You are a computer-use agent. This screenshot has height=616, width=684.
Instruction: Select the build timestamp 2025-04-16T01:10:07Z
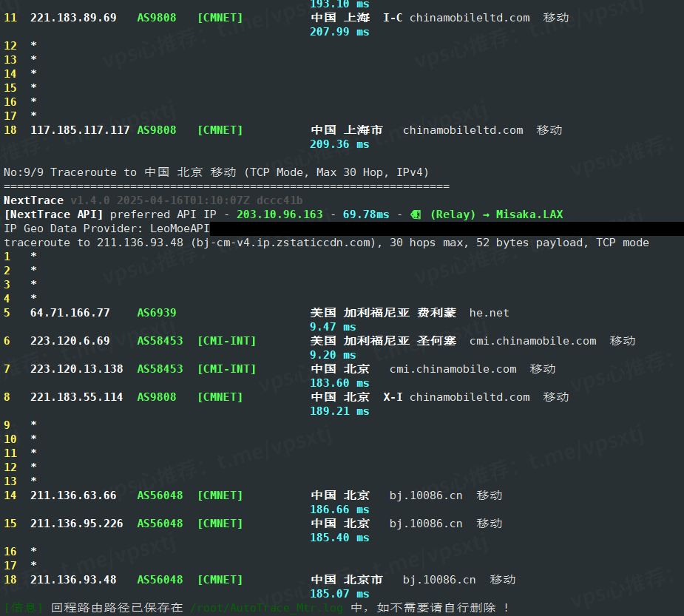[x=183, y=200]
